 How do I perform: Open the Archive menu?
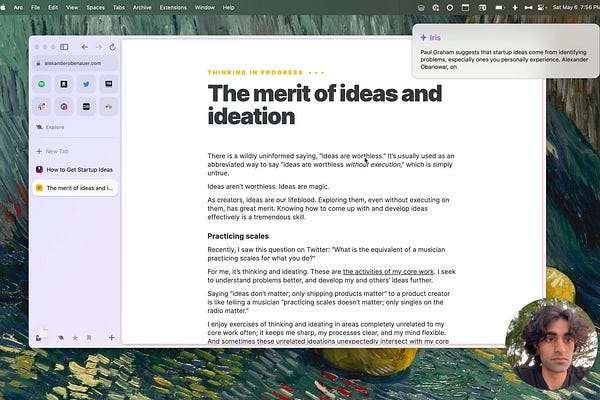point(142,7)
